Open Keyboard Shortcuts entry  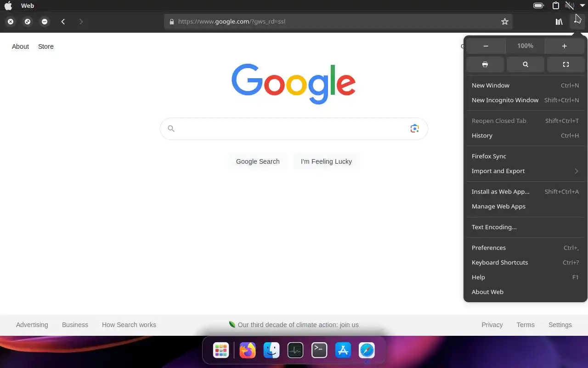pos(526,263)
